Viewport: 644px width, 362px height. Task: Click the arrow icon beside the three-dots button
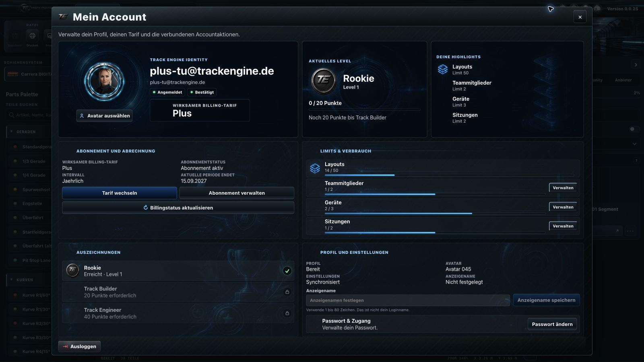click(x=617, y=231)
